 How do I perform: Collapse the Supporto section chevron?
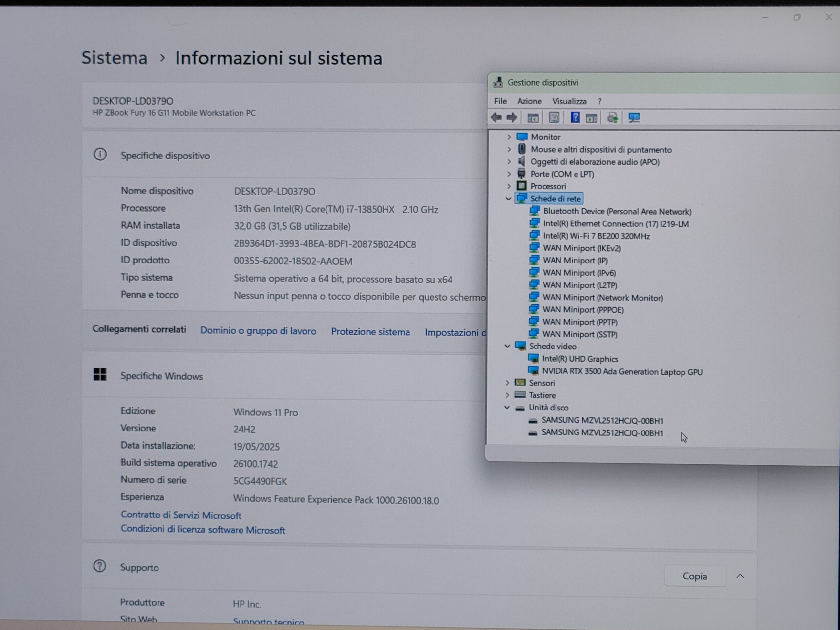(740, 576)
